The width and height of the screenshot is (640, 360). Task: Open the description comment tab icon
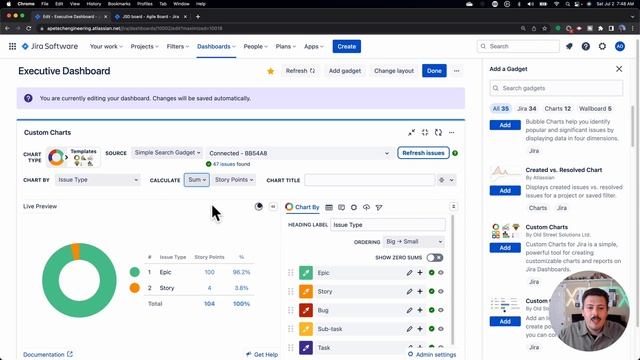point(341,207)
